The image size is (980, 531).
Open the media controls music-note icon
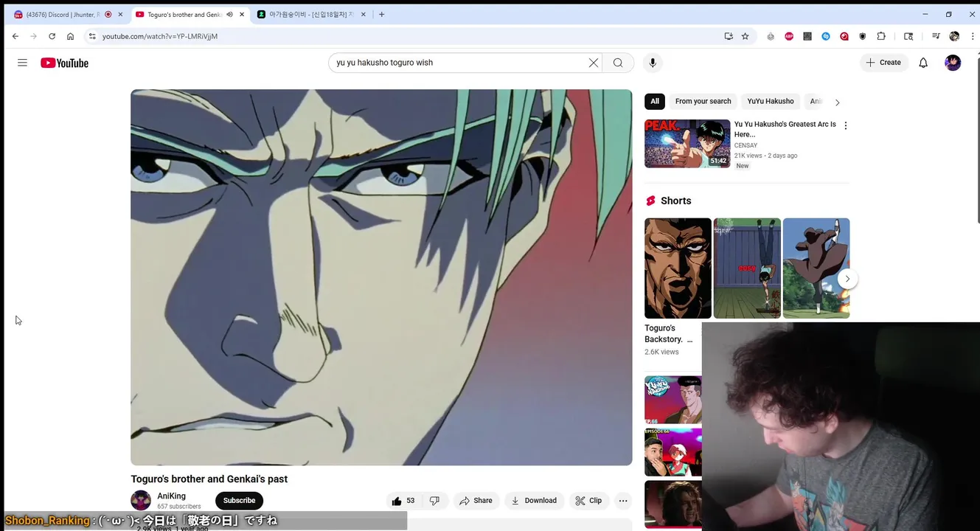[x=936, y=36]
